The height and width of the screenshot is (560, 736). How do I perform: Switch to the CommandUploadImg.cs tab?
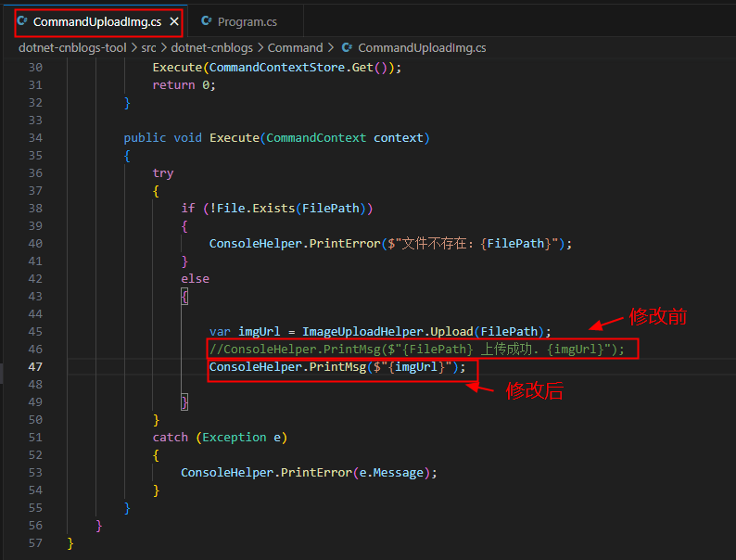[x=97, y=22]
